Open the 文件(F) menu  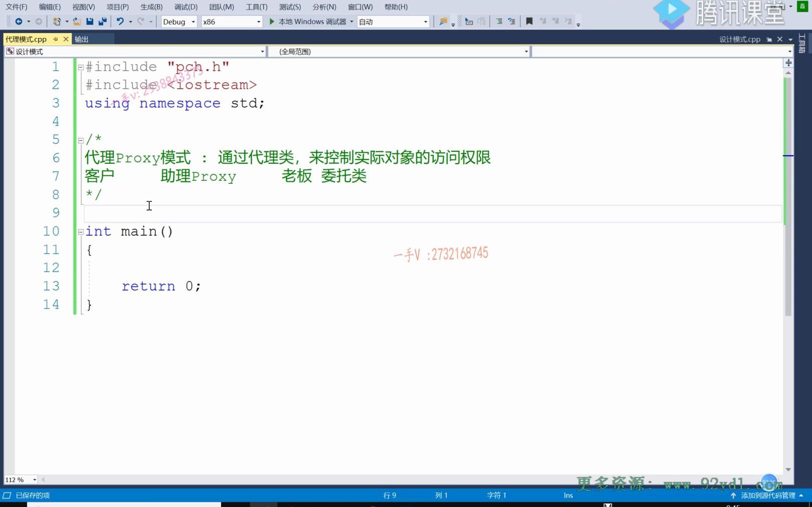point(17,7)
